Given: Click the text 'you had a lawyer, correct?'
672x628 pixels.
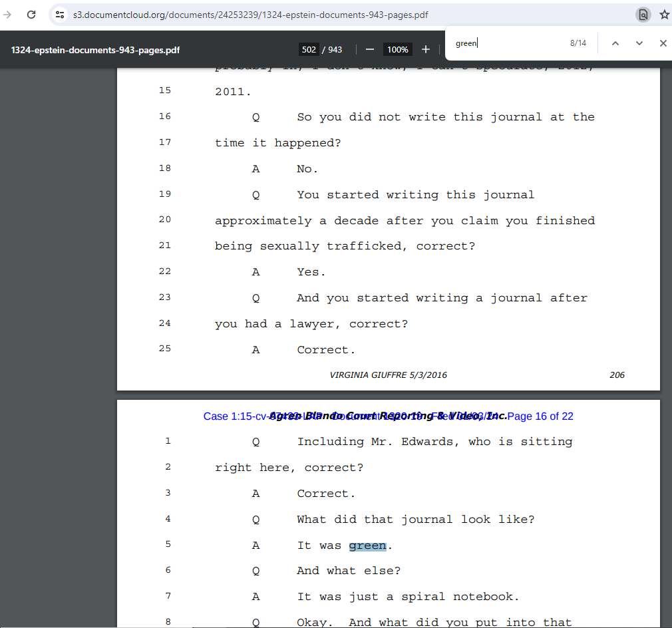Looking at the screenshot, I should (x=311, y=324).
